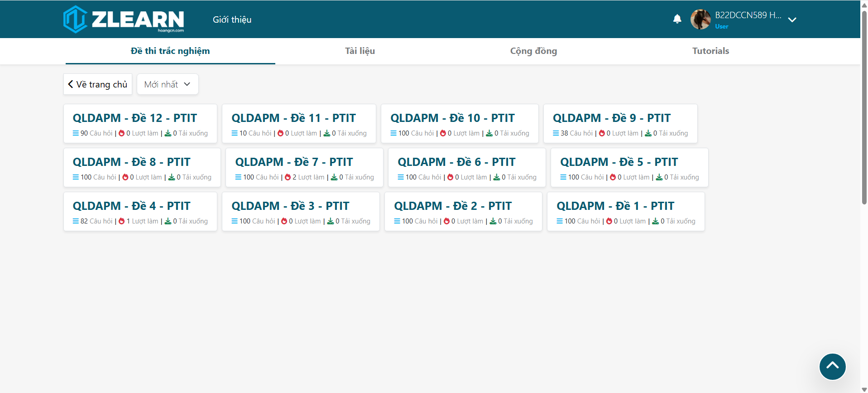Click the ZLEARN logo
Screen dimensions: 868x393
click(124, 19)
